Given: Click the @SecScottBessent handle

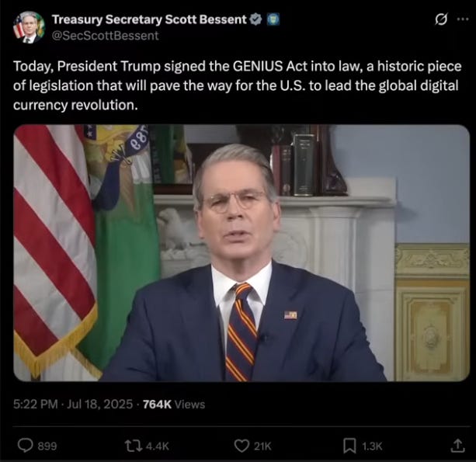Looking at the screenshot, I should [106, 36].
